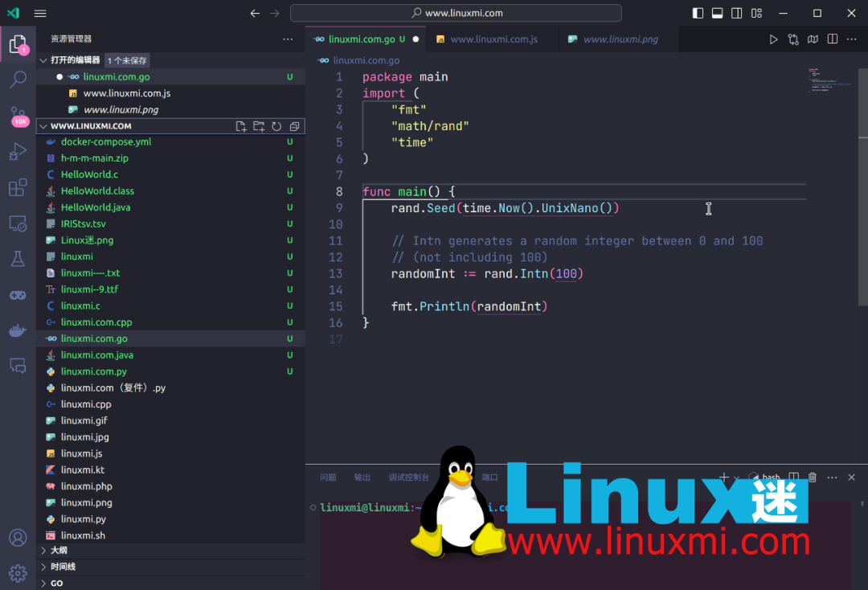
Task: Open the Extensions view
Action: pyautogui.click(x=18, y=187)
